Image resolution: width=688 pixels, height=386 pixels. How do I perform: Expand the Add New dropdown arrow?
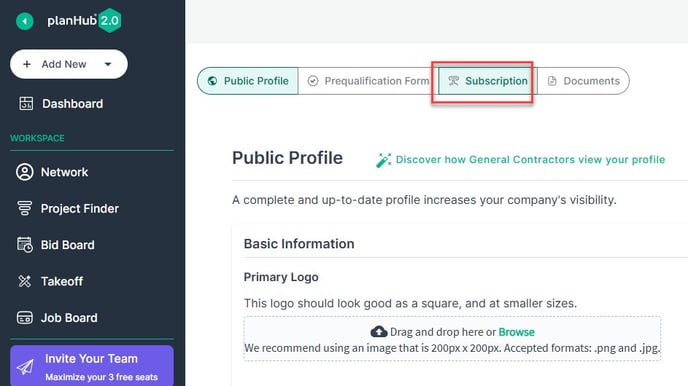coord(108,64)
